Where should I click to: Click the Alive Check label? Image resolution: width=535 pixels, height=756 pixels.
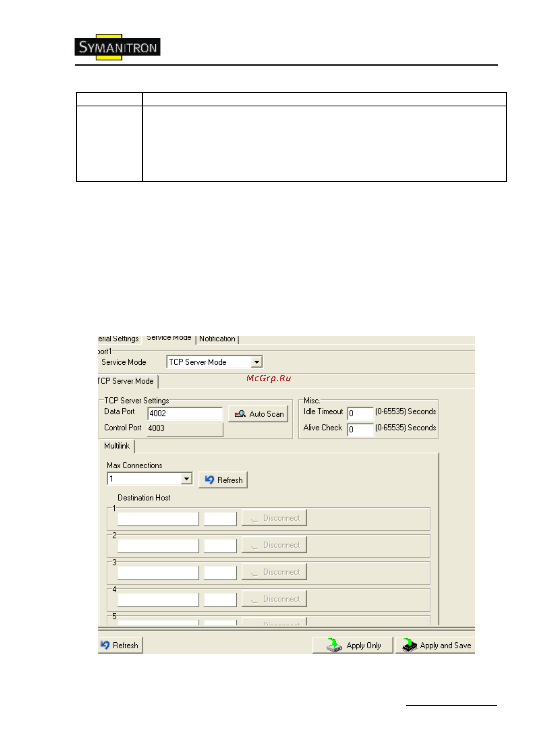[x=323, y=427]
